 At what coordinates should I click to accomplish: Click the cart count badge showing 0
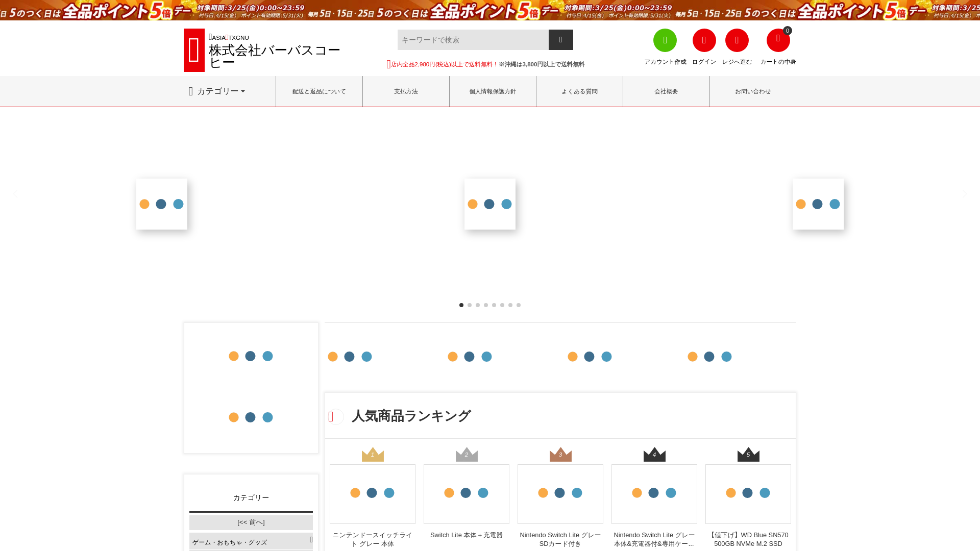pyautogui.click(x=788, y=31)
